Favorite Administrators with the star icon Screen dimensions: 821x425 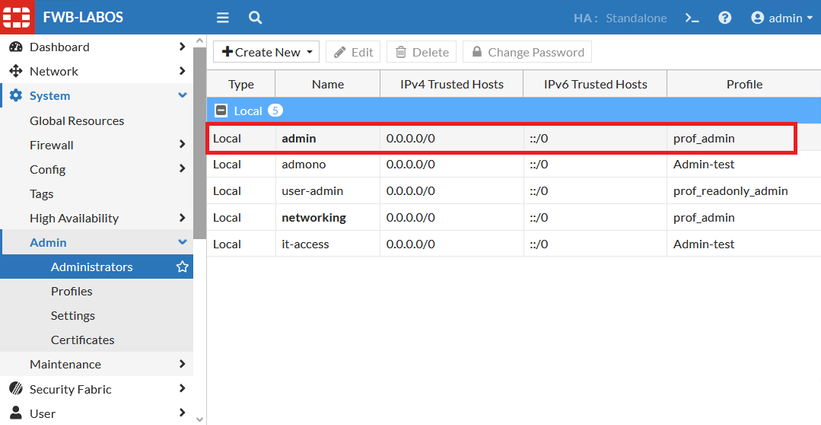tap(182, 267)
